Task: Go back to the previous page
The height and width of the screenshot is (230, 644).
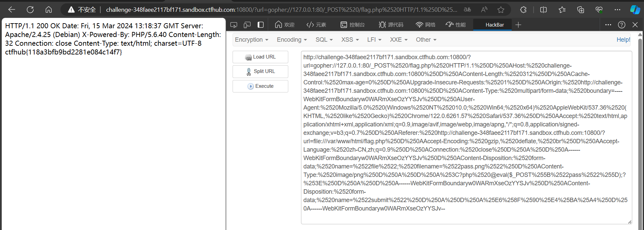Action: point(12,10)
